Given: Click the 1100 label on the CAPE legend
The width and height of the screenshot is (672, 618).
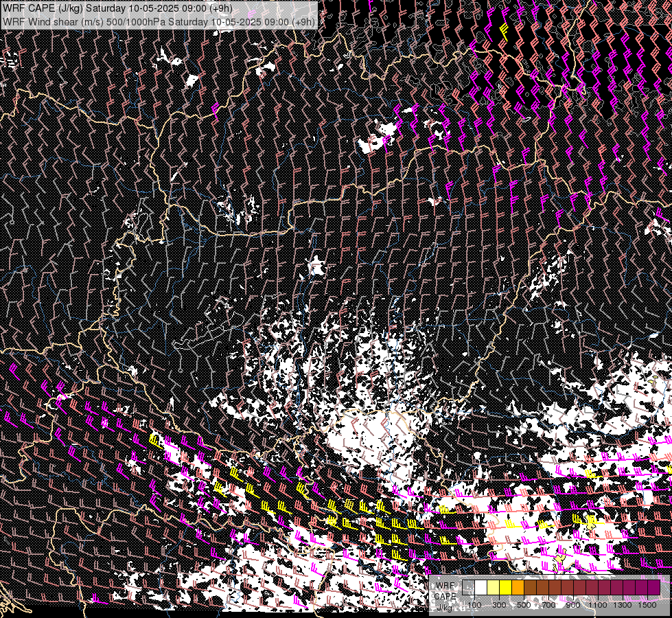Looking at the screenshot, I should tap(598, 605).
